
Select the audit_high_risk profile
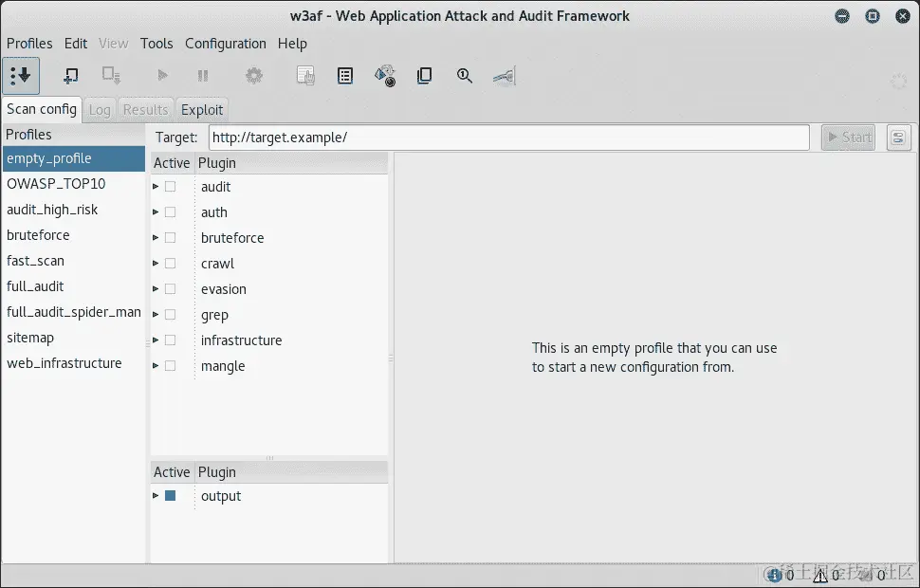point(74,210)
